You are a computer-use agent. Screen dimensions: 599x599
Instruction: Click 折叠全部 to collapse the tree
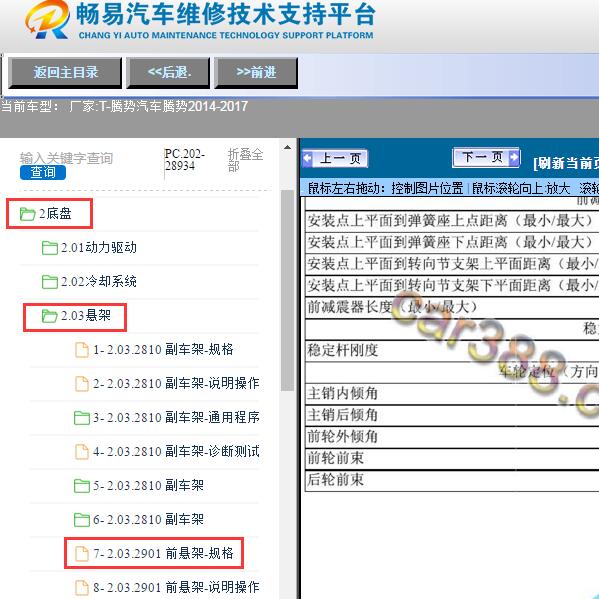(245, 160)
